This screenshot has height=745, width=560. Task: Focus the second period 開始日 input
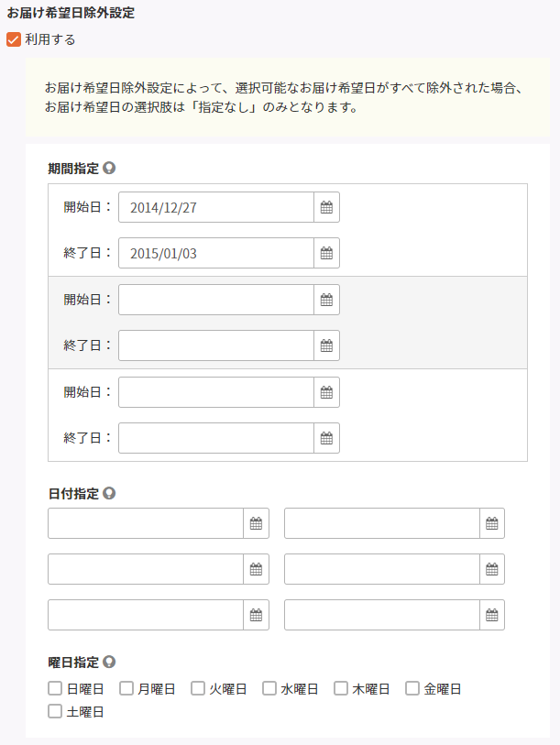coord(216,300)
